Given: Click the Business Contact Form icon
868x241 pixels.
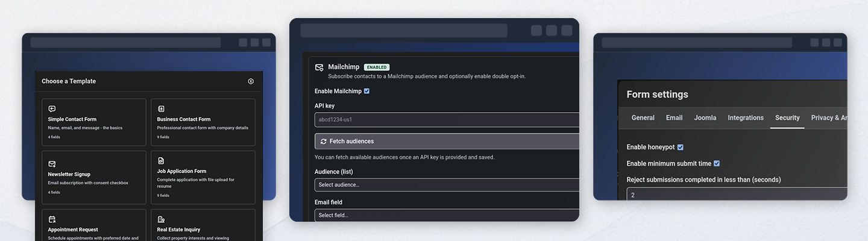Looking at the screenshot, I should (161, 109).
